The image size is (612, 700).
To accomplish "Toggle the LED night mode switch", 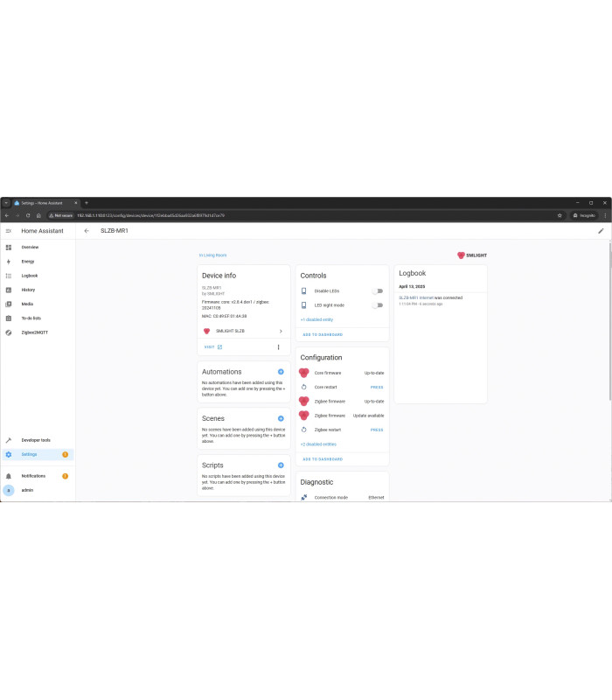I will (378, 305).
